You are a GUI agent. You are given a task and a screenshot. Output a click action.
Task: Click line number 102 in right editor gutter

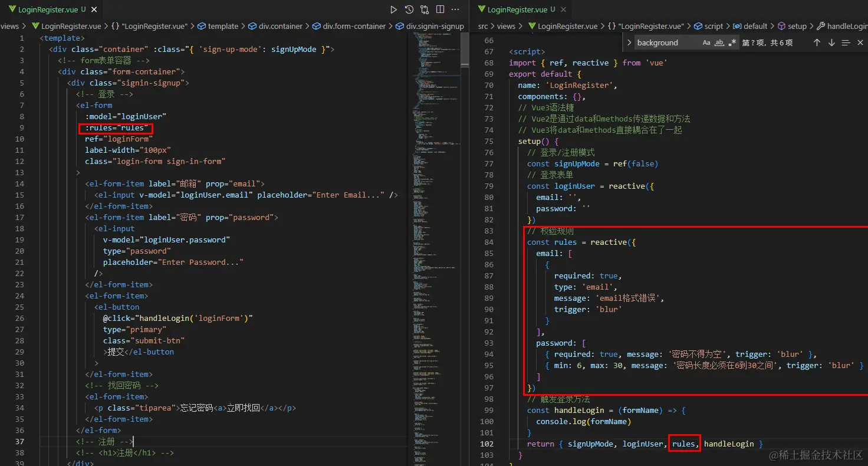(x=487, y=444)
